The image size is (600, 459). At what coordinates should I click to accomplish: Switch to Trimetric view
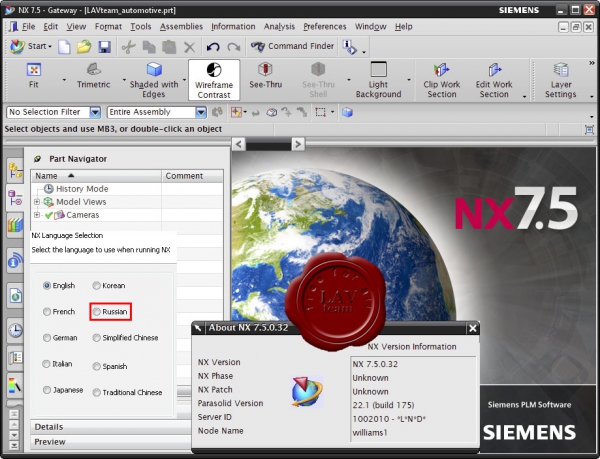point(93,76)
